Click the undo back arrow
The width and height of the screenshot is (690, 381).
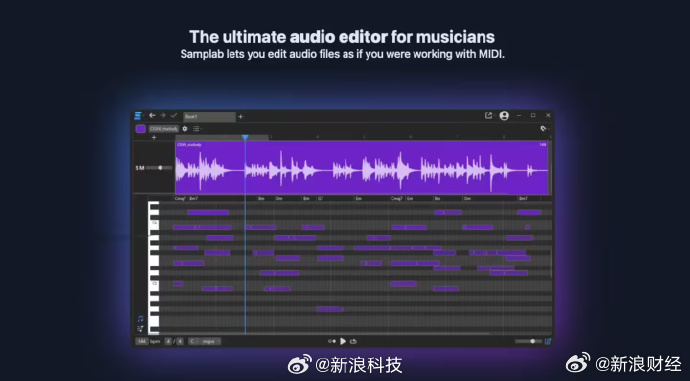[x=152, y=115]
